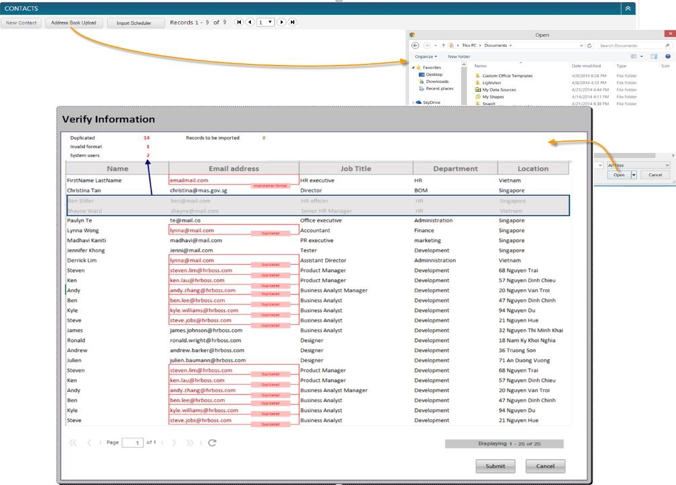This screenshot has width=676, height=485.
Task: Select the Custom Office Templates folder
Action: (x=504, y=75)
